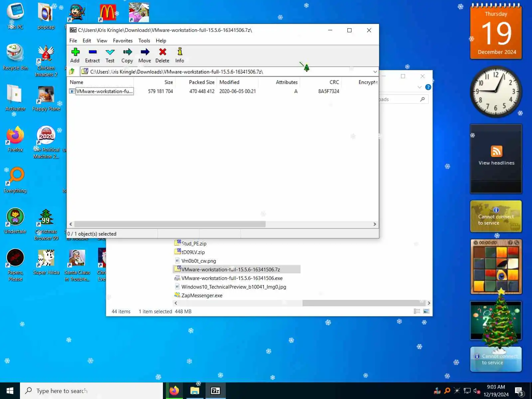Image resolution: width=532 pixels, height=399 pixels.
Task: Click the picture puzzle gadget image
Action: click(x=496, y=269)
